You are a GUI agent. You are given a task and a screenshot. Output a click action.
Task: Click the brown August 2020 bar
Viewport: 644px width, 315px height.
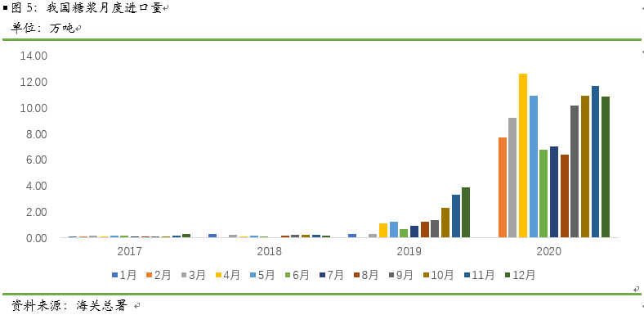pyautogui.click(x=565, y=196)
